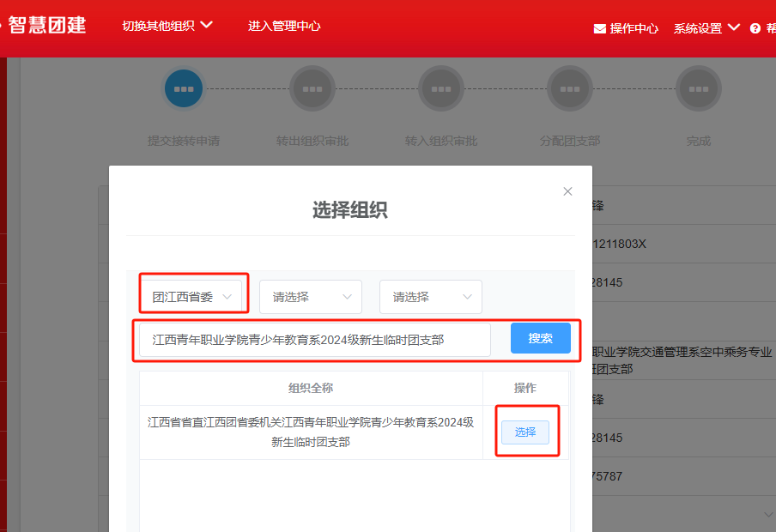Open the 团江西省委 dropdown
Viewport: 776px width, 532px height.
coord(193,297)
